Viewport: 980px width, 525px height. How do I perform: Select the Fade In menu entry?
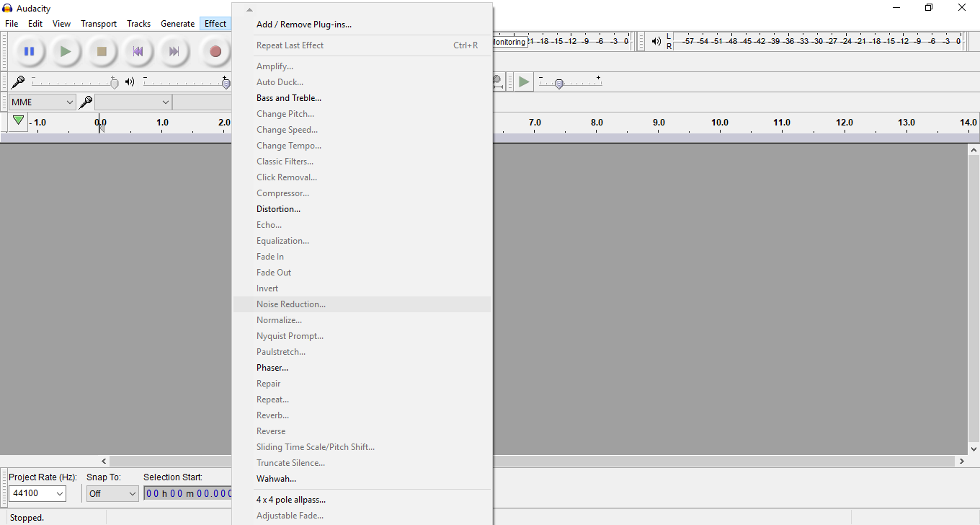pos(362,257)
